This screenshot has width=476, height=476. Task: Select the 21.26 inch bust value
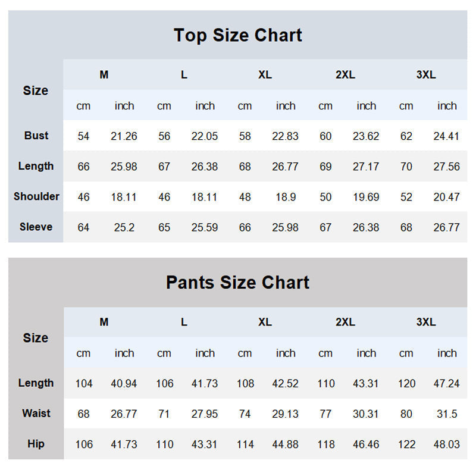click(x=124, y=136)
